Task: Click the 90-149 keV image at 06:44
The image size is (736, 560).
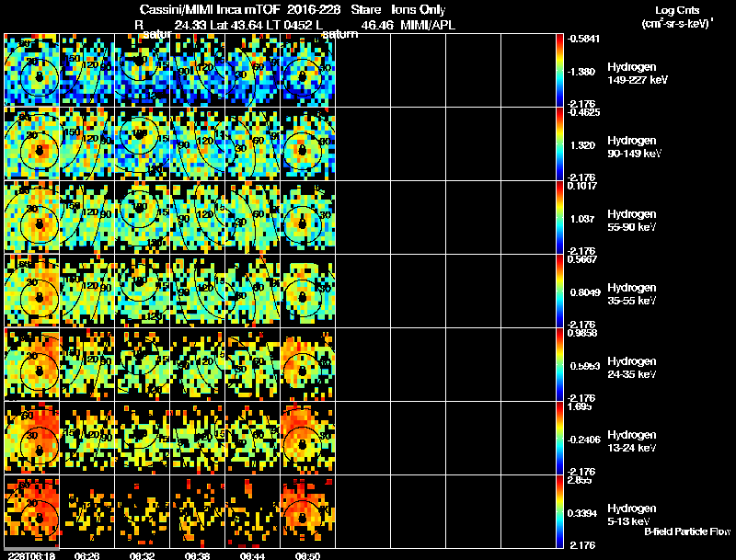Action: tap(252, 144)
